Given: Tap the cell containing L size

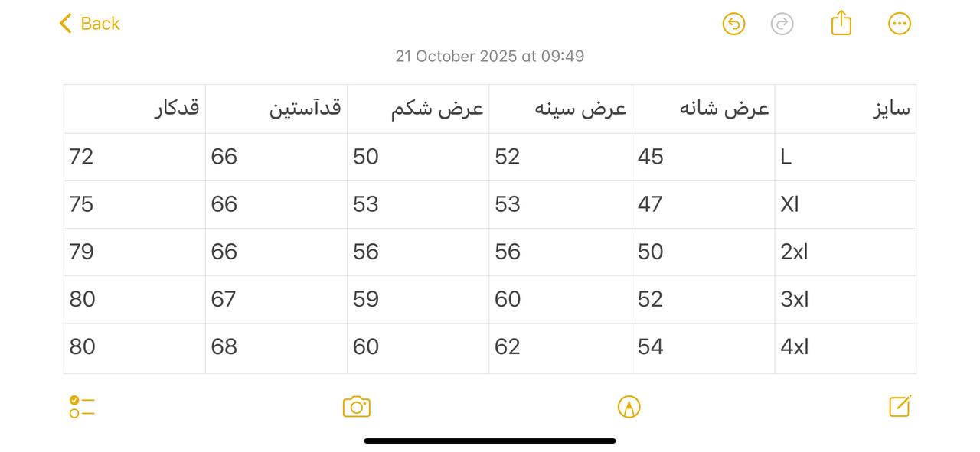Looking at the screenshot, I should [844, 157].
